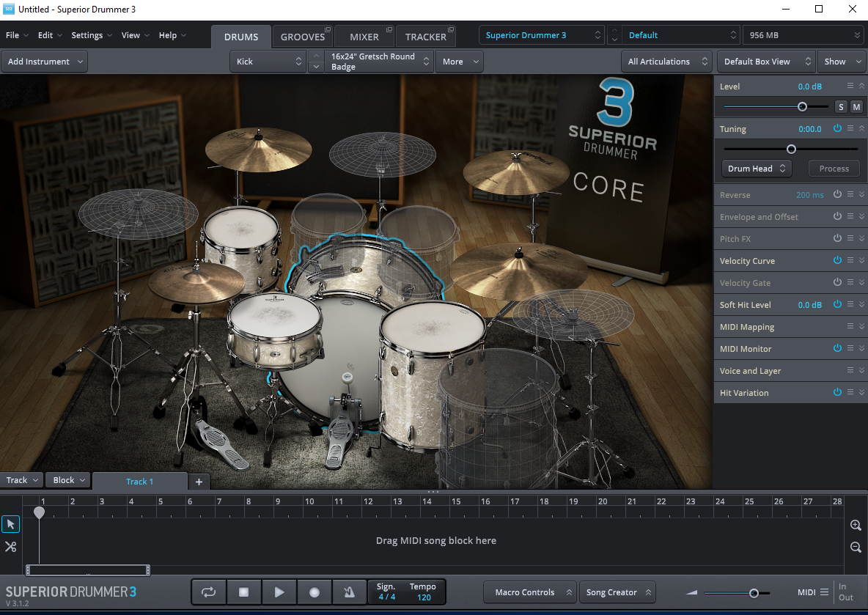
Task: Solo the kick with the S button
Action: tap(842, 107)
